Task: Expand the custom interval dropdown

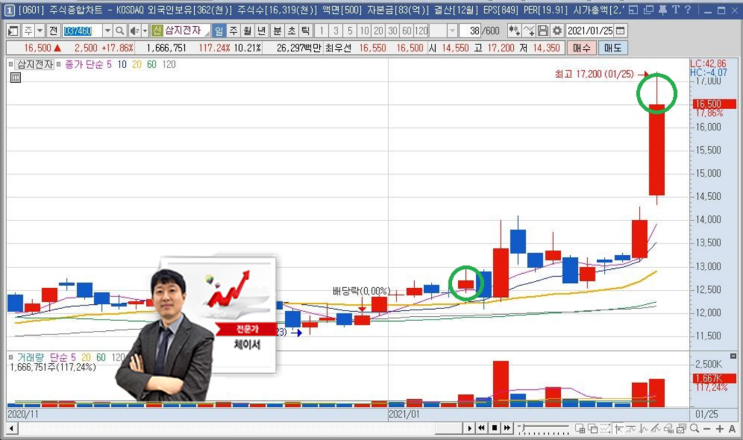Action: click(452, 31)
